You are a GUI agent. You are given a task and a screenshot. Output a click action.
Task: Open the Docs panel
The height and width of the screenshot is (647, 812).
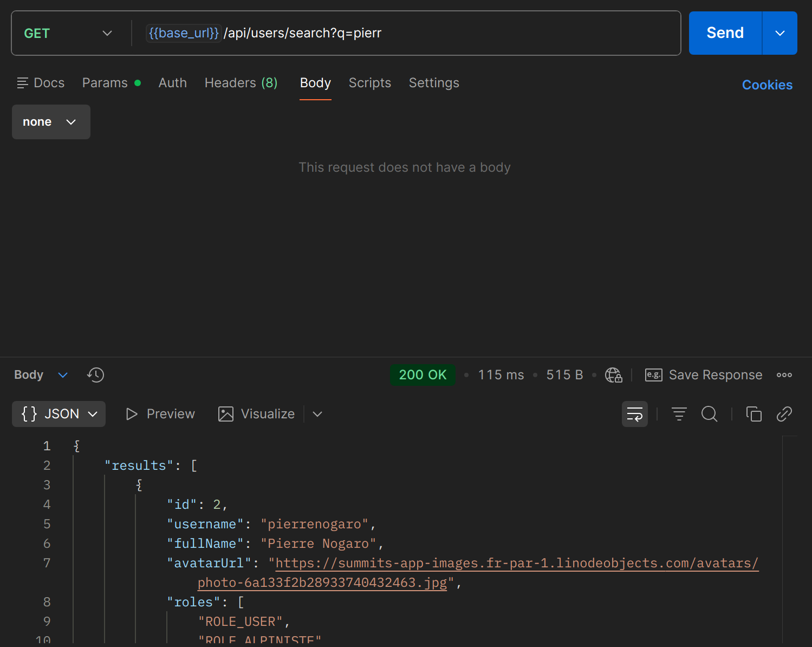coord(41,83)
